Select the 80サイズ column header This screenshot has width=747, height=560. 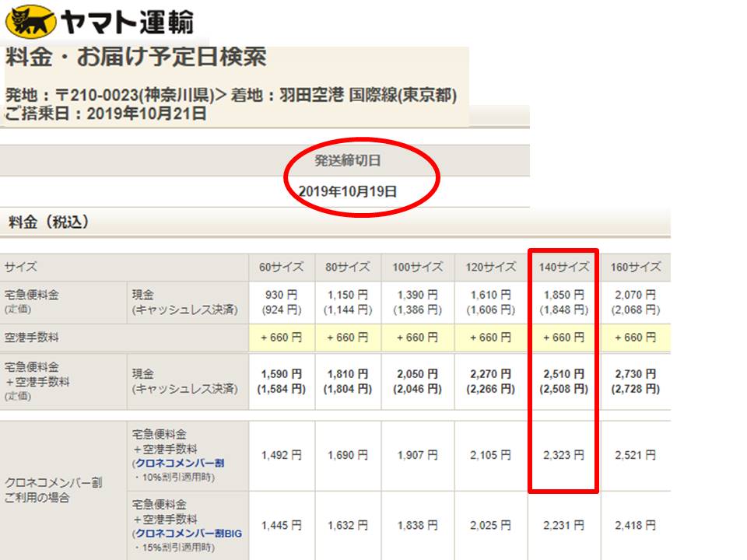[348, 267]
